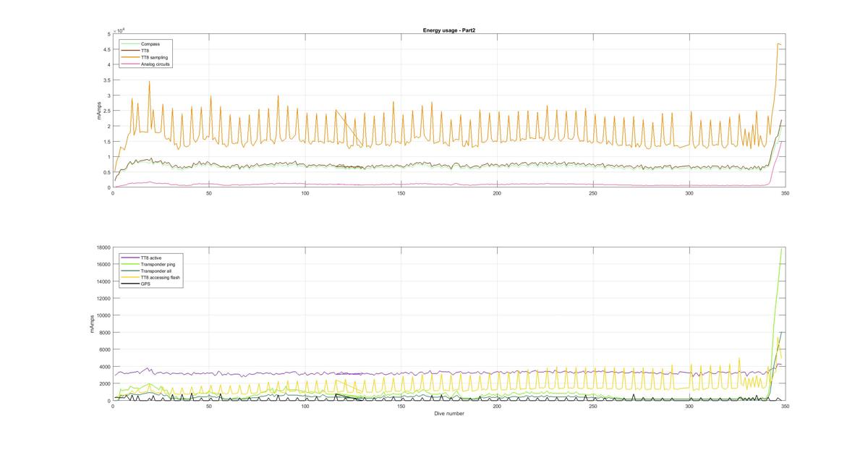This screenshot has width=868, height=450.
Task: Select the 'GPS' legend entry
Action: click(x=145, y=284)
